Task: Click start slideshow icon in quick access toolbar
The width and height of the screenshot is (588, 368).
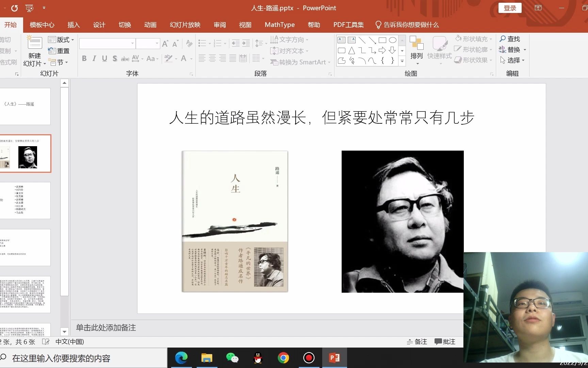Action: point(30,8)
